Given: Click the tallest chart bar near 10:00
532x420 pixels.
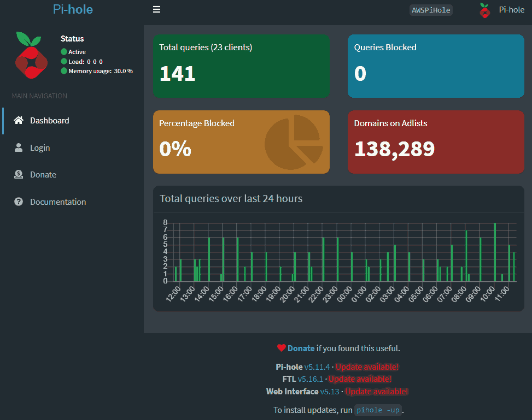Looking at the screenshot, I should [495, 252].
